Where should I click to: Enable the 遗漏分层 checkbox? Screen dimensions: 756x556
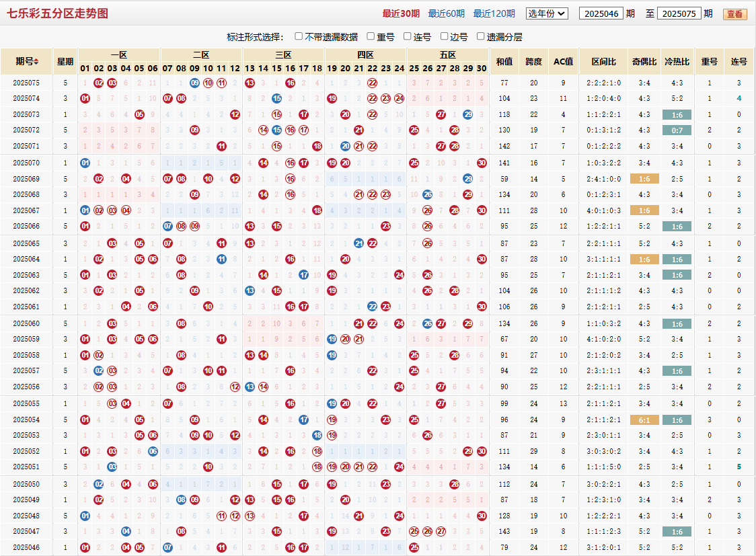click(x=480, y=36)
